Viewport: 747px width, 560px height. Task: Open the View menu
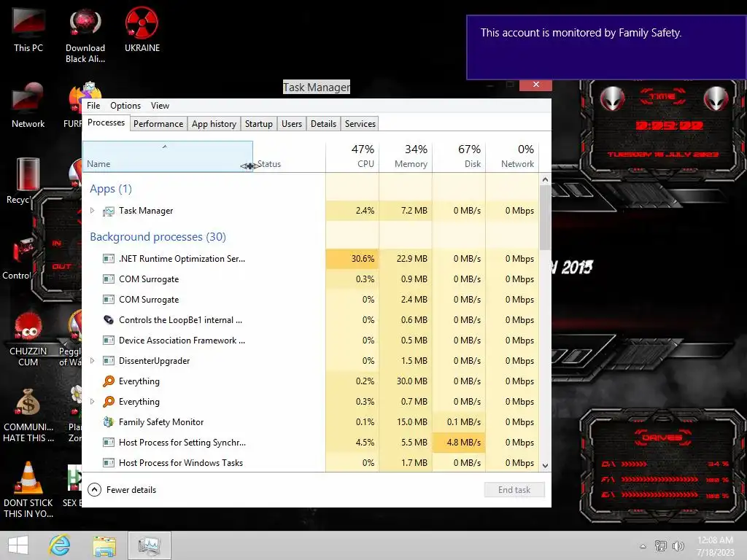pyautogui.click(x=160, y=106)
